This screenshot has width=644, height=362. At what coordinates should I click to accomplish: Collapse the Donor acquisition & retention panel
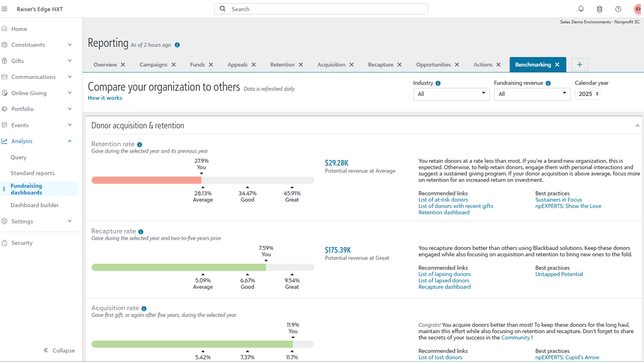pos(637,126)
